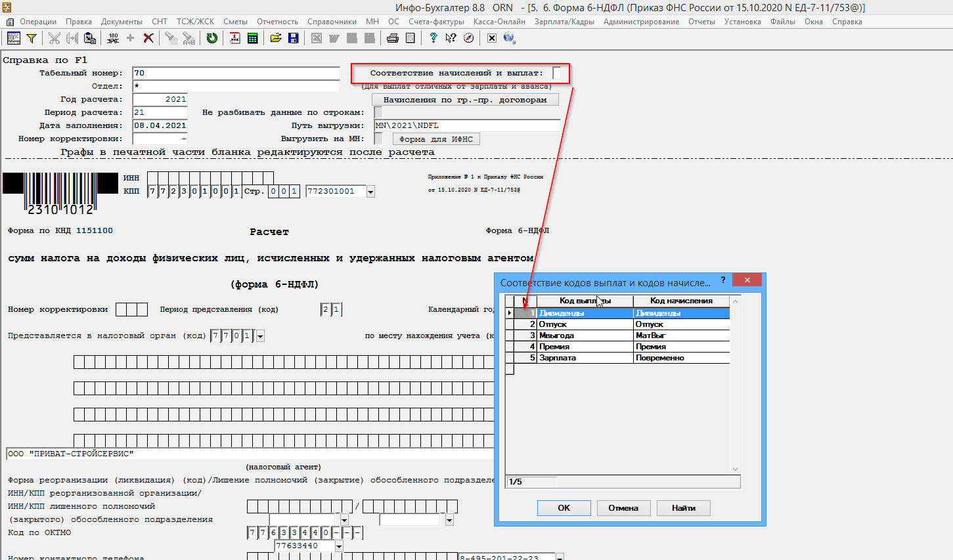Click the scissors cut icon
The image size is (953, 560).
click(55, 38)
